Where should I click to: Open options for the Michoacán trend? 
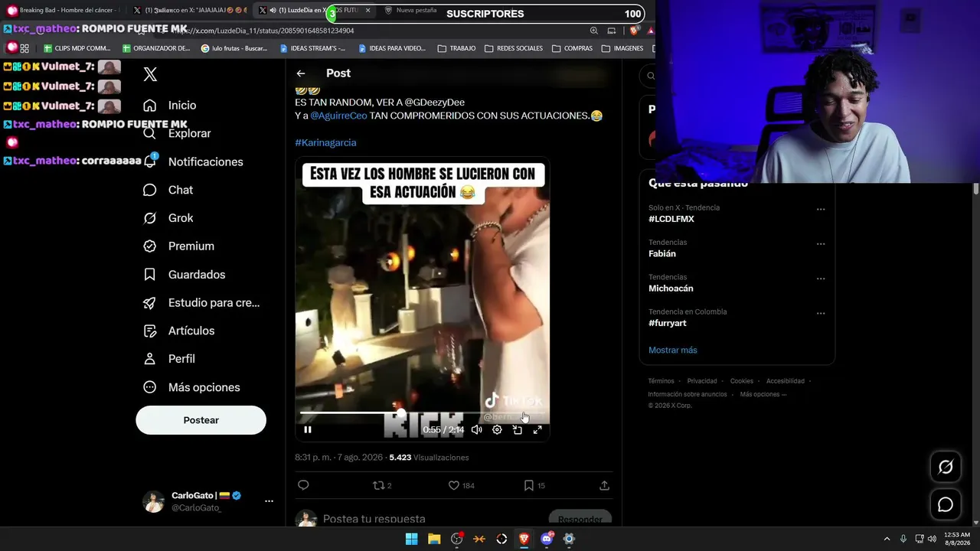click(821, 279)
